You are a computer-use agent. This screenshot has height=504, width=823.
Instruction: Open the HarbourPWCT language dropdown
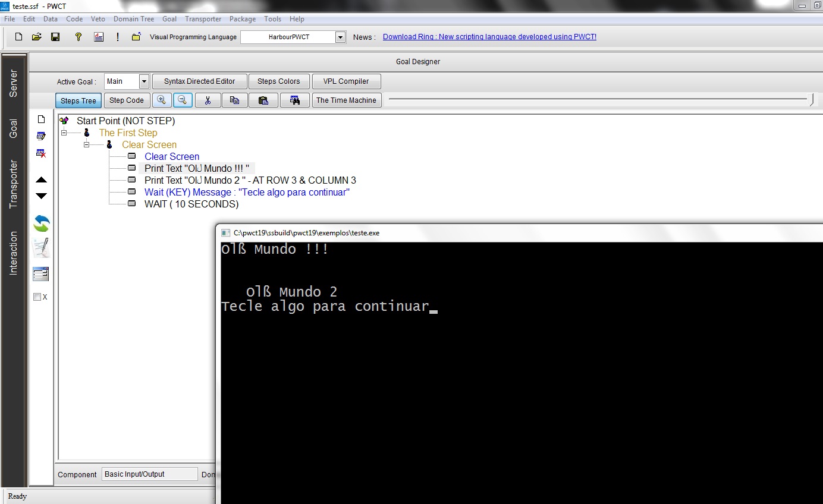[x=340, y=37]
